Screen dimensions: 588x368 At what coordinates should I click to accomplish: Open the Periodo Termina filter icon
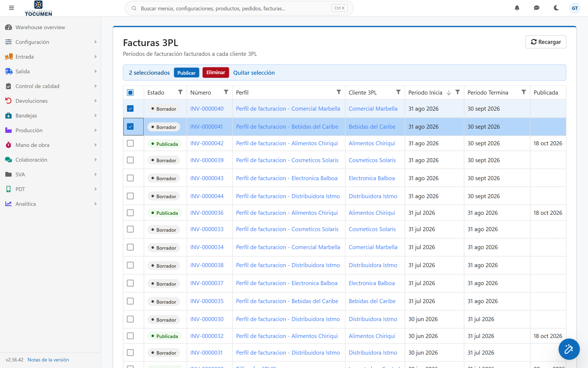(523, 92)
